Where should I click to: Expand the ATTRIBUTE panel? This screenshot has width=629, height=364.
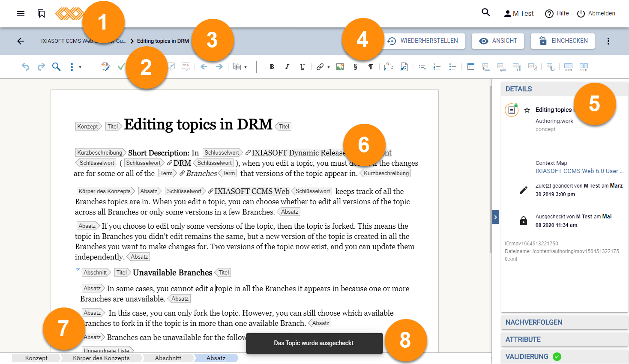(x=564, y=340)
